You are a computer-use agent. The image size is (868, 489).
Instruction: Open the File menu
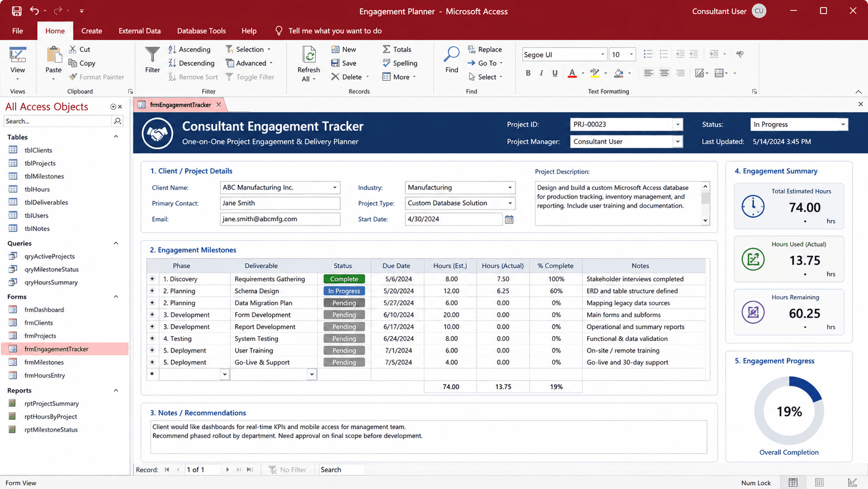pos(18,31)
